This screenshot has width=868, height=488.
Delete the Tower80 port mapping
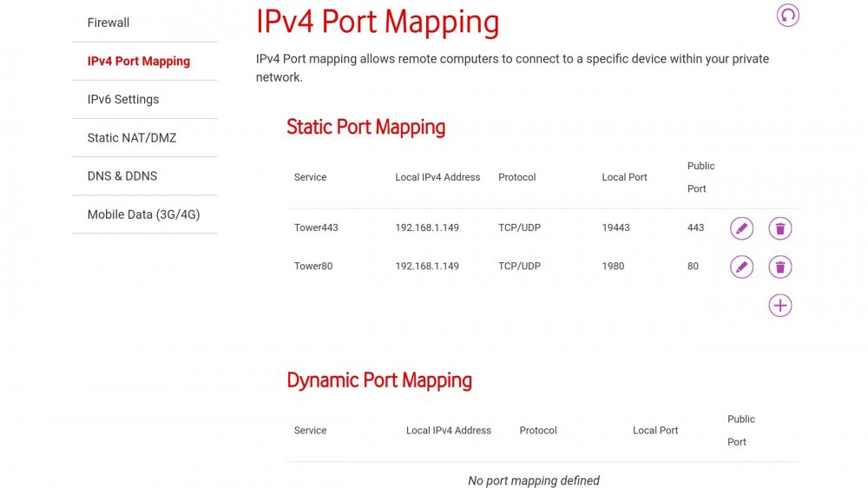780,267
